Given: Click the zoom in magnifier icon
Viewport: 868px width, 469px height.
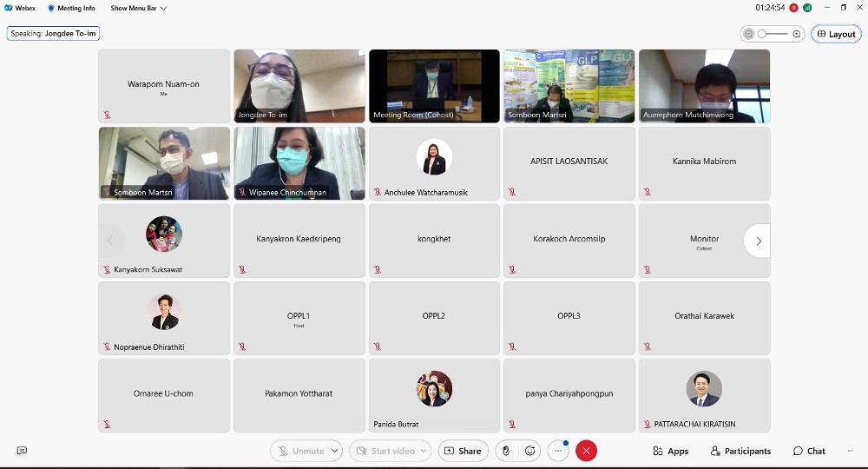Looking at the screenshot, I should [797, 34].
